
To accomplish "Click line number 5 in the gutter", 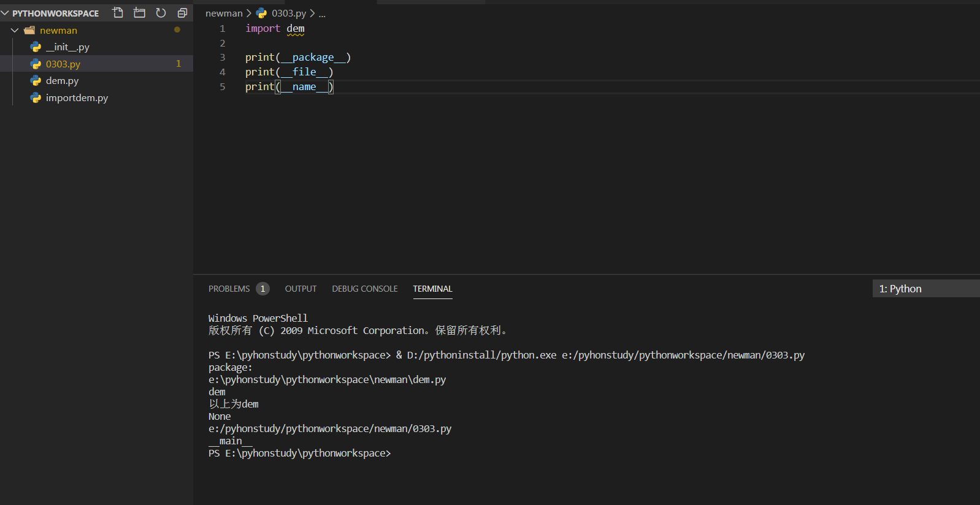I will click(223, 86).
